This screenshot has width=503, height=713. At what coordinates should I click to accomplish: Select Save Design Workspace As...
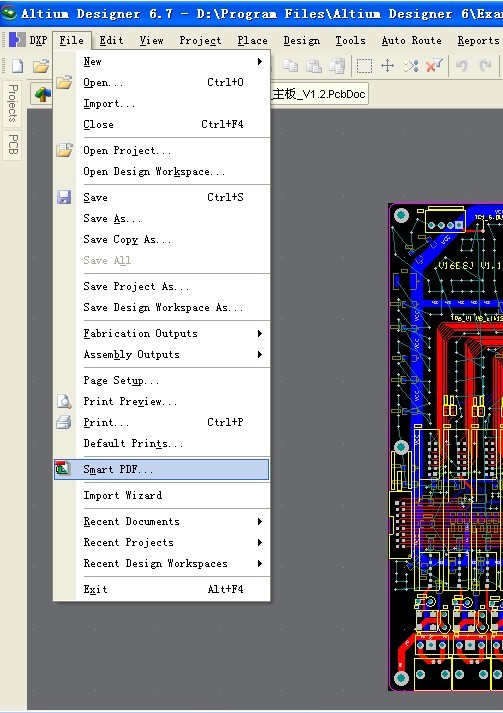pos(161,307)
